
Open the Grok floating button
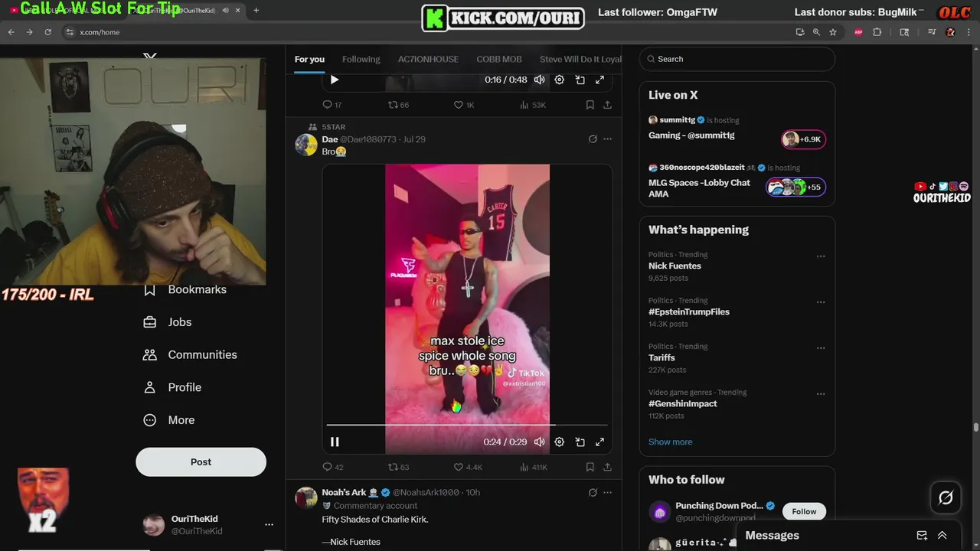(946, 498)
